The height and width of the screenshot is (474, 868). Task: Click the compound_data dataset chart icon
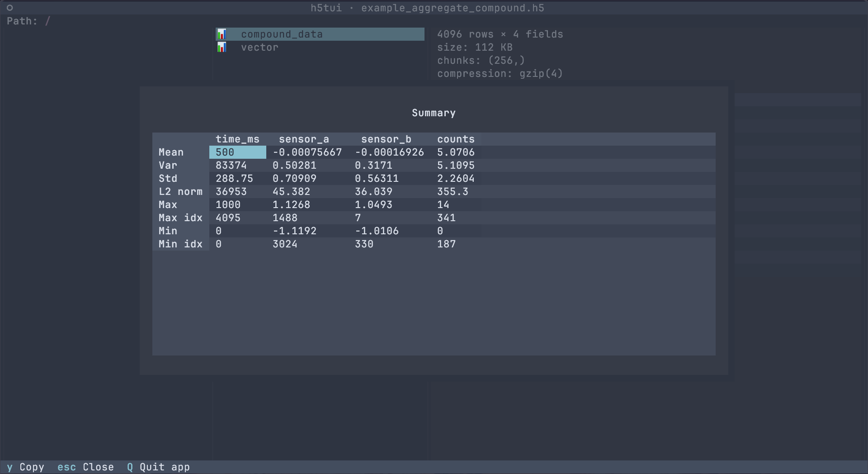click(222, 34)
